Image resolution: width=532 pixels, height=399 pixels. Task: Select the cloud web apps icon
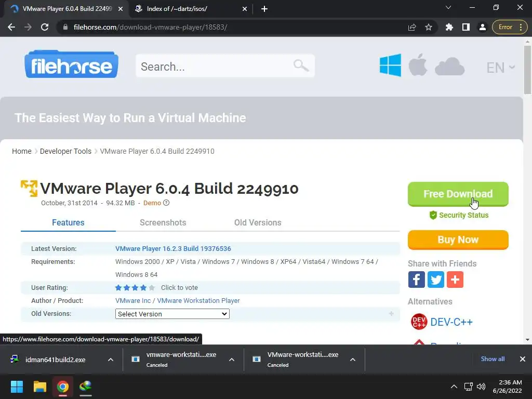tap(449, 66)
